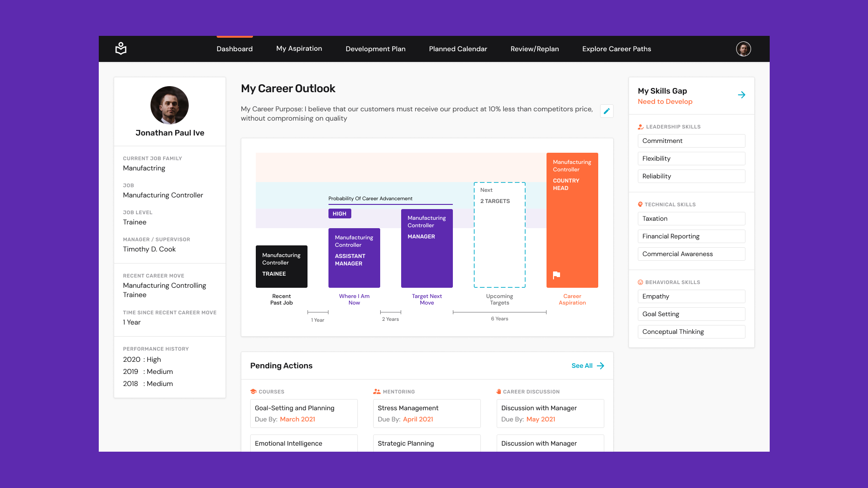Open the Planned Calendar section
The width and height of the screenshot is (868, 488).
[458, 48]
